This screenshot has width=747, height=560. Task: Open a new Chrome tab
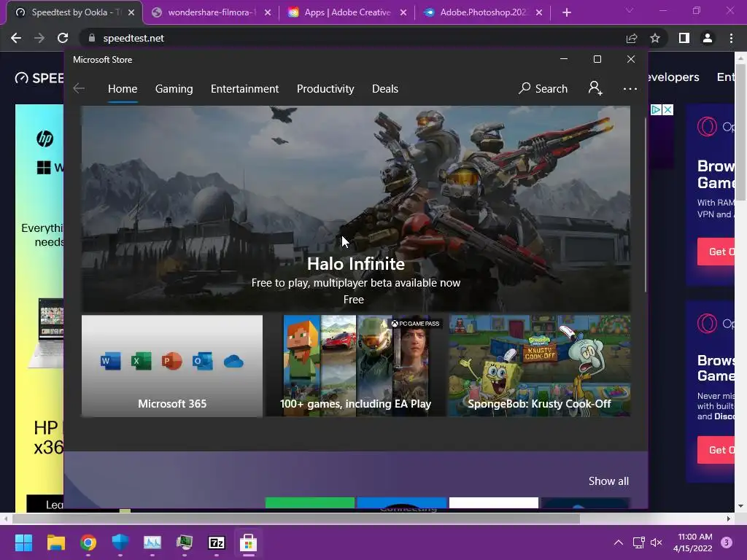566,12
